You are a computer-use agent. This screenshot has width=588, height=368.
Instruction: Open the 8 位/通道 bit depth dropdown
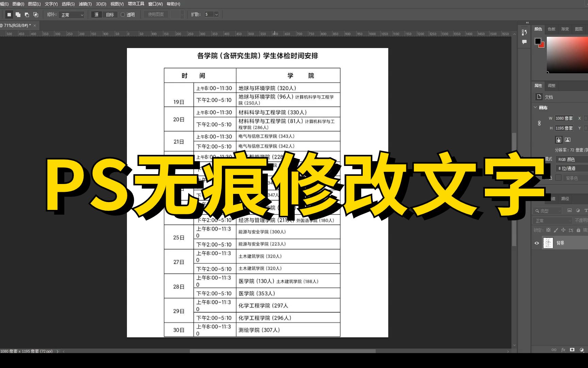pyautogui.click(x=572, y=168)
